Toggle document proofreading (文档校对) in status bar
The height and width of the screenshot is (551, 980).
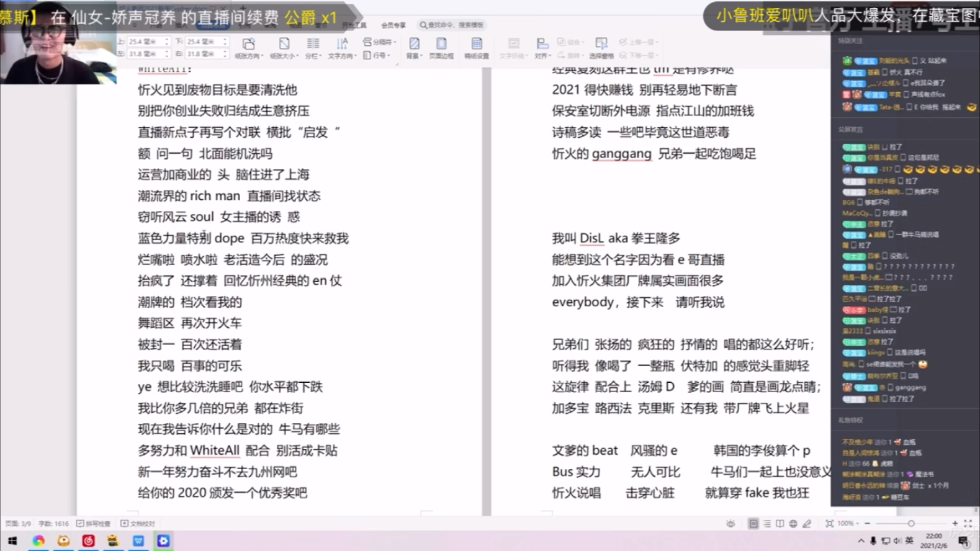point(138,524)
